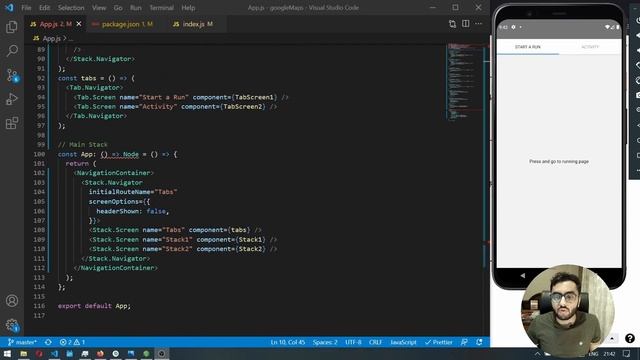Click the emulator volume down button
Viewport: 640px width, 360px height.
[638, 51]
